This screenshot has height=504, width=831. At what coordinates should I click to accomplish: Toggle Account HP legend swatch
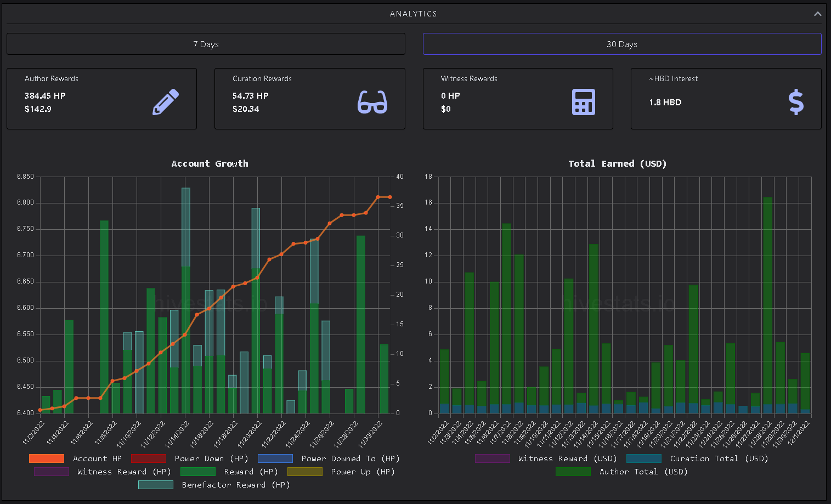(47, 458)
